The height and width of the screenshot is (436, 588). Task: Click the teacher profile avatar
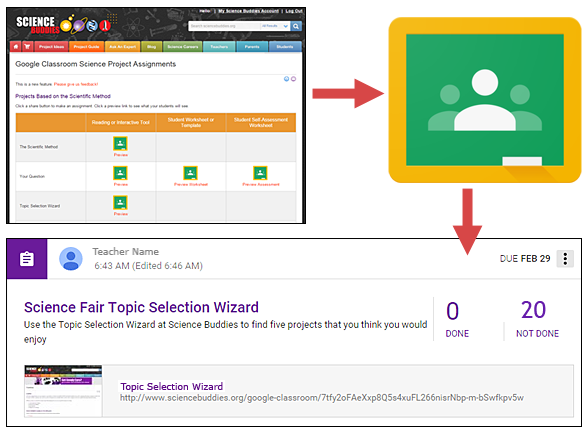pos(71,259)
